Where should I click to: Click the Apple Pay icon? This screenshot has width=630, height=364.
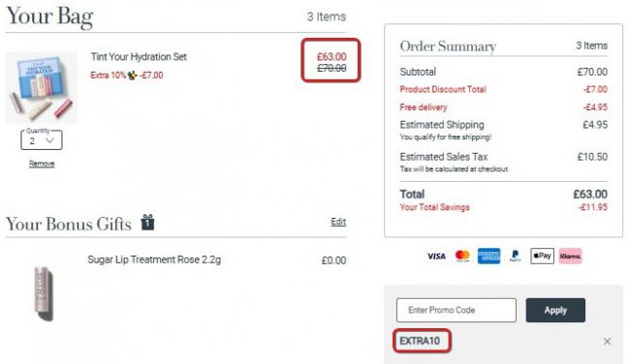542,256
